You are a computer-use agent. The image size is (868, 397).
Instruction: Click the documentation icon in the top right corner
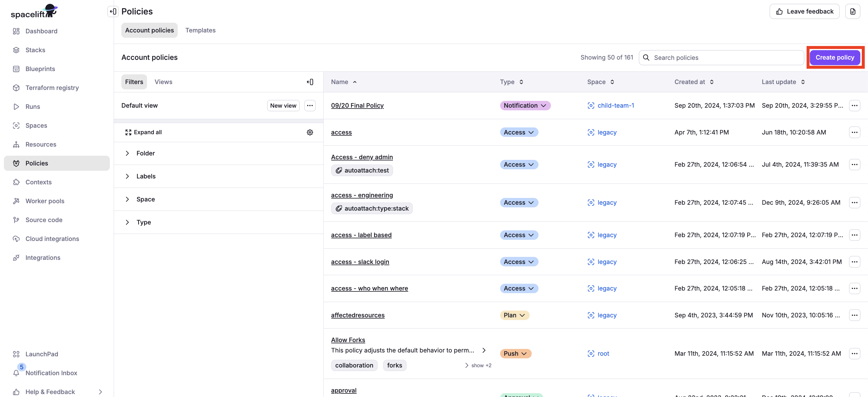click(853, 11)
